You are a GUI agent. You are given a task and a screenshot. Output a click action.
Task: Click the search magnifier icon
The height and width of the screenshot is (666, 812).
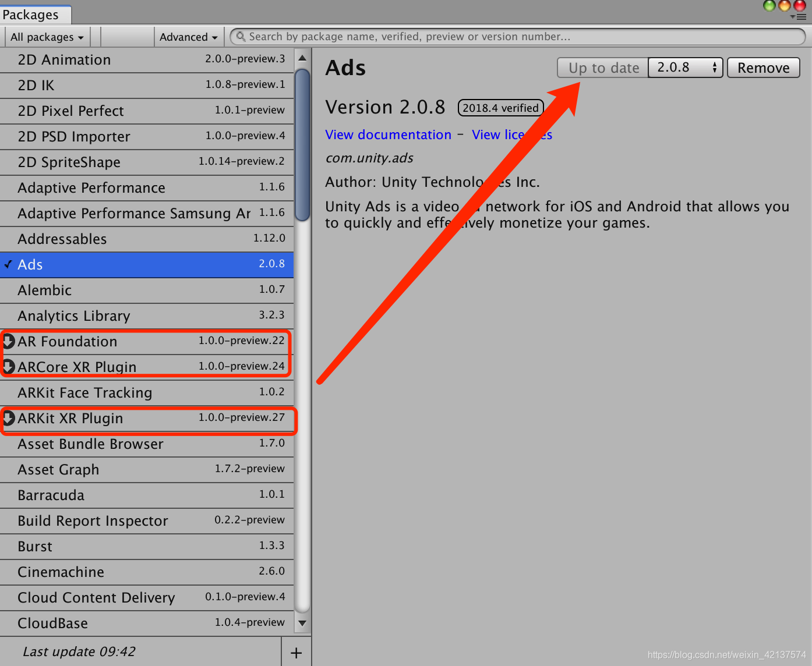pos(241,36)
